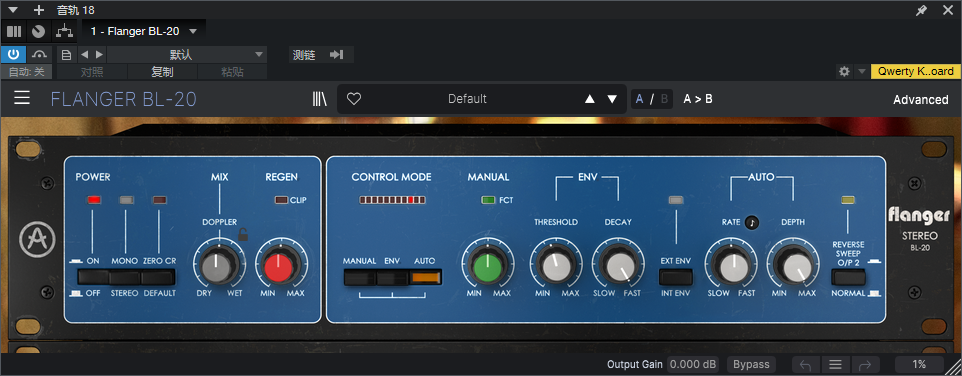Flip the POWER ON/OFF switch
The height and width of the screenshot is (376, 962).
pyautogui.click(x=93, y=277)
